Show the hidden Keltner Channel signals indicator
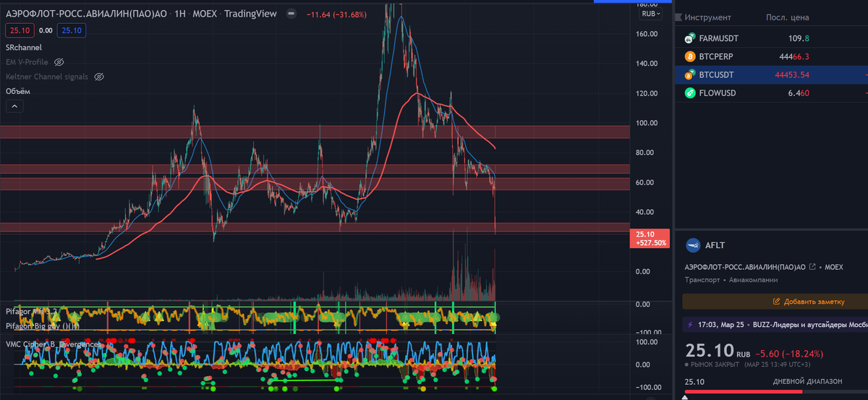 tap(100, 77)
